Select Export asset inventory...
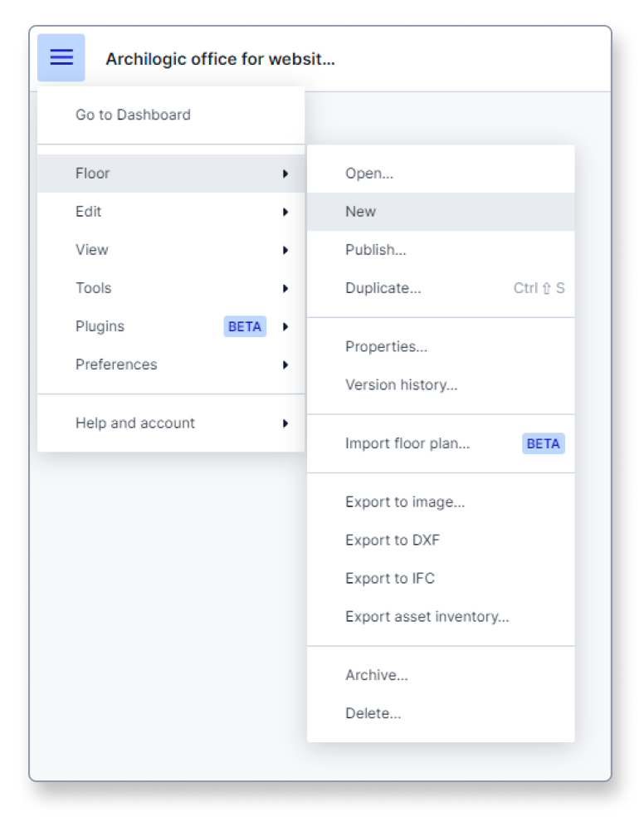644x817 pixels. point(441,617)
